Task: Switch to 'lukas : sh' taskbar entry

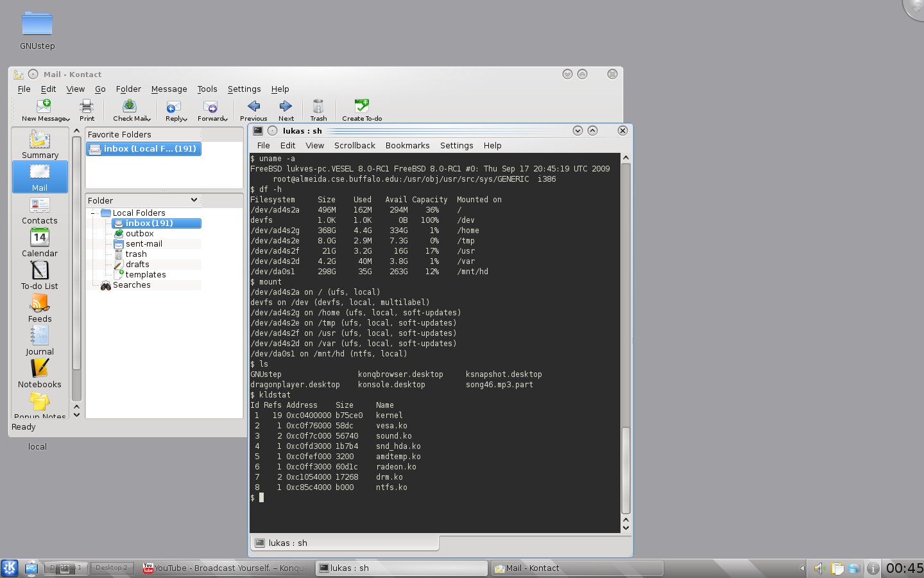Action: tap(402, 568)
